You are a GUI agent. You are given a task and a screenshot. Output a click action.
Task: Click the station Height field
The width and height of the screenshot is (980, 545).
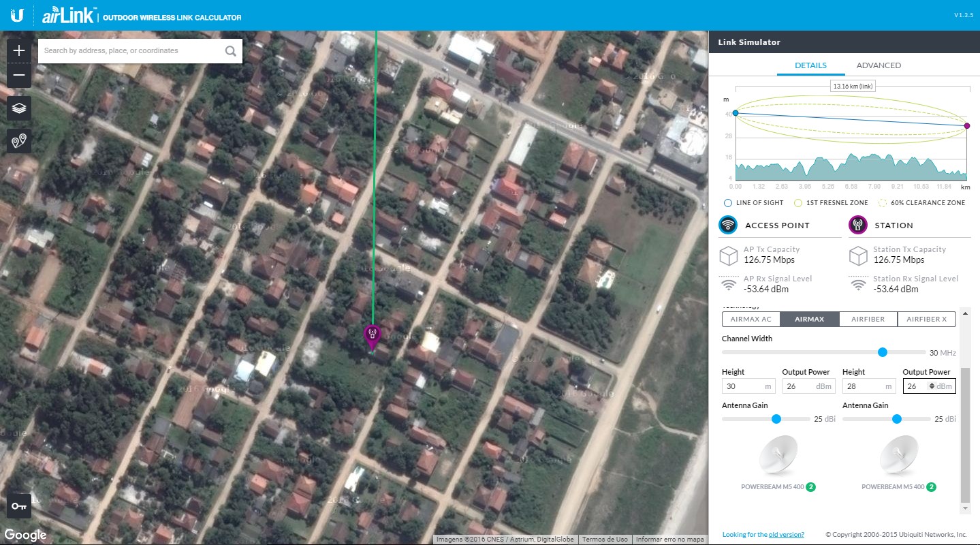[x=869, y=386]
